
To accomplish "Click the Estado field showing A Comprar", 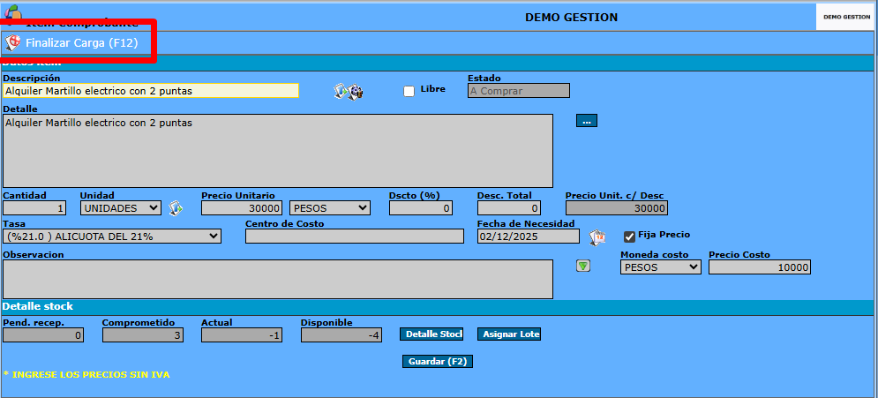I will pos(519,91).
